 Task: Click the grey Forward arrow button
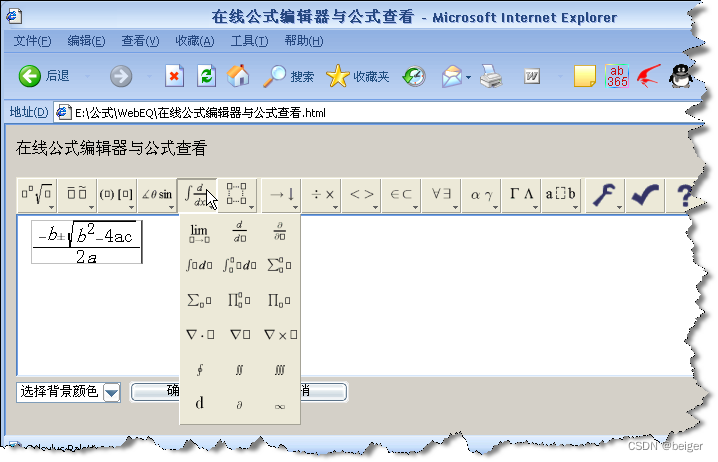point(121,76)
